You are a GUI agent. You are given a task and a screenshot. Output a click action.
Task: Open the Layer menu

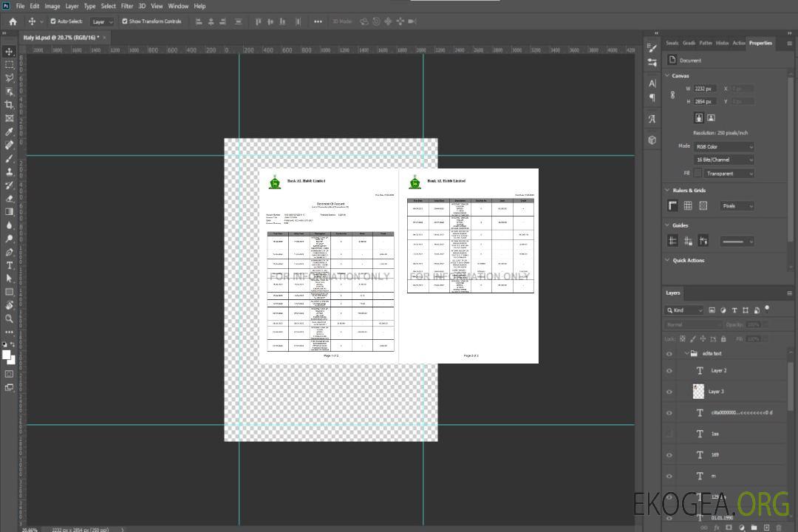[x=72, y=6]
